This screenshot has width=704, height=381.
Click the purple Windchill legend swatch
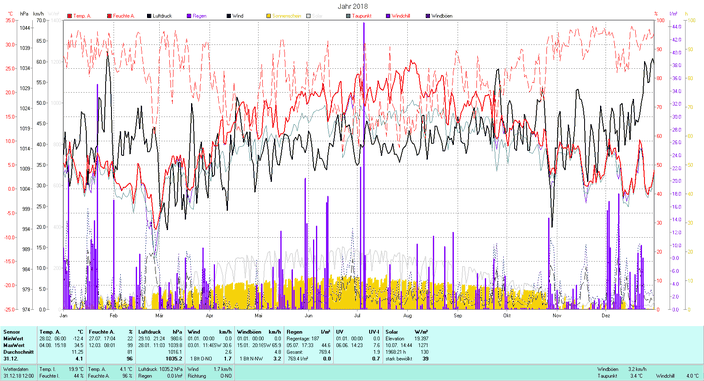tap(388, 16)
